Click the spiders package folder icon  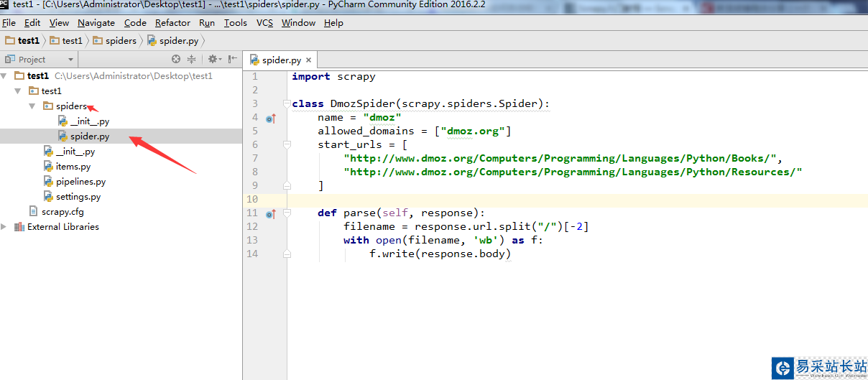[x=48, y=106]
